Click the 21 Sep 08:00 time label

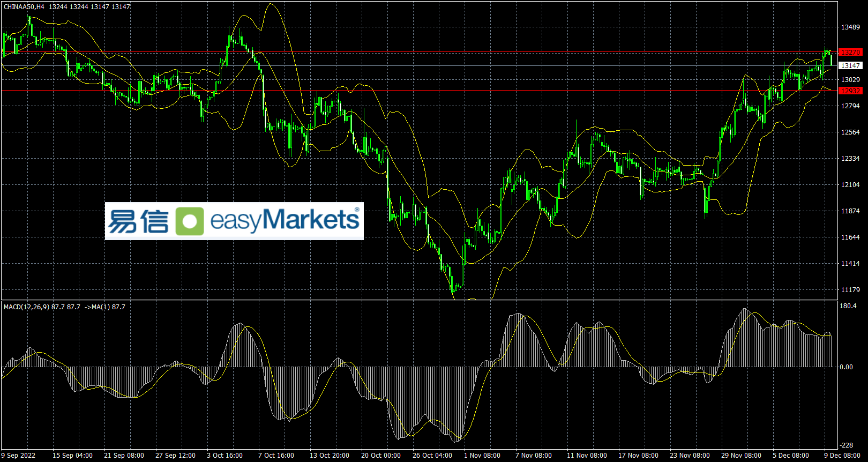(124, 456)
